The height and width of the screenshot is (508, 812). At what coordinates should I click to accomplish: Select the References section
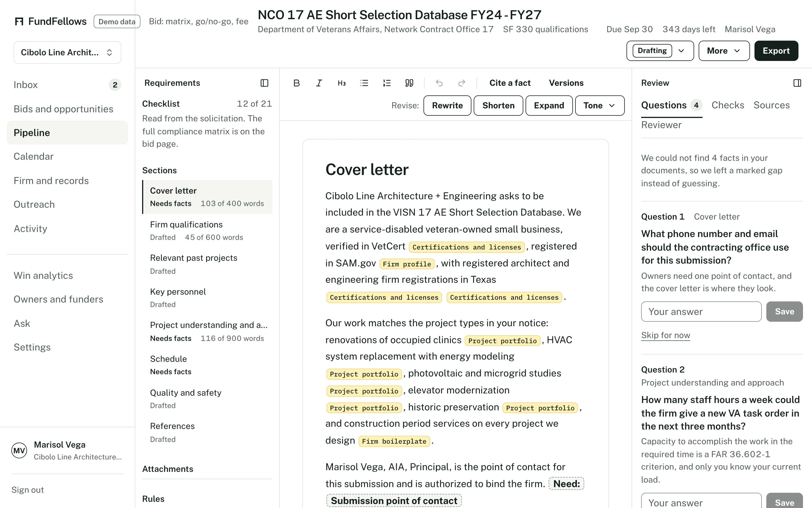point(207,432)
